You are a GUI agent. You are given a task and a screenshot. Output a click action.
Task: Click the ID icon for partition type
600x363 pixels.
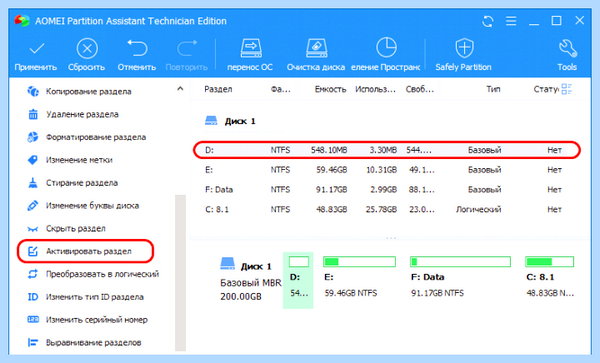pos(33,297)
